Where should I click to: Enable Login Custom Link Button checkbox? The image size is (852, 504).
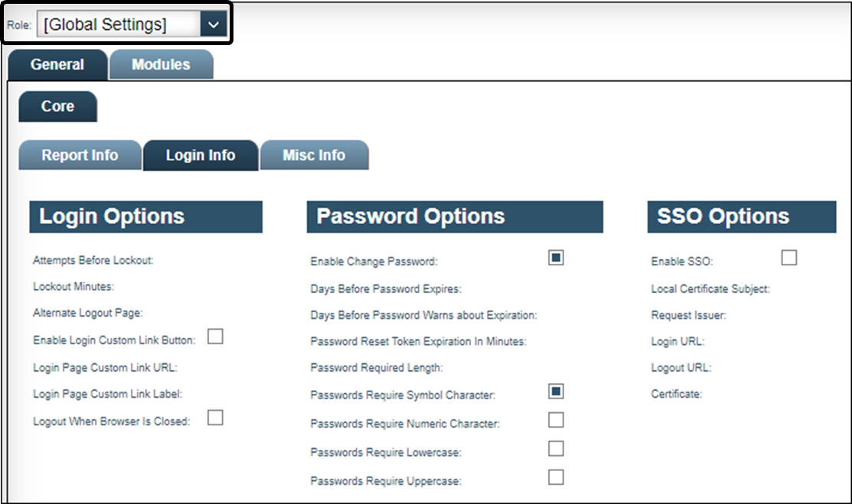pos(215,337)
